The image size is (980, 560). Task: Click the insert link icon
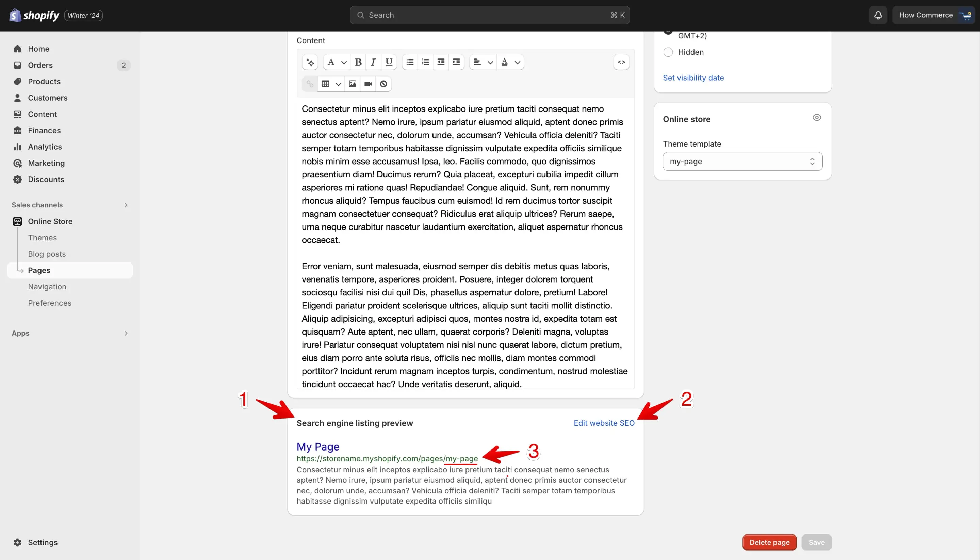(x=310, y=84)
